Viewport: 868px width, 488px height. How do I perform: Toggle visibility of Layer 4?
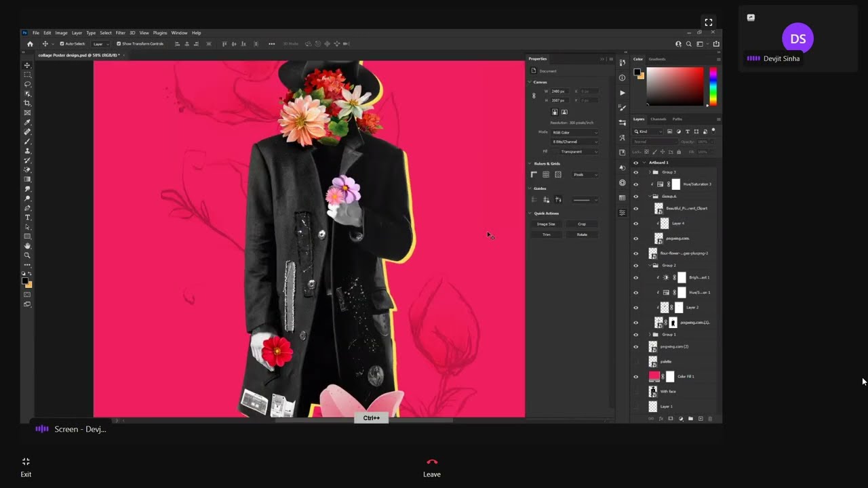click(x=635, y=224)
